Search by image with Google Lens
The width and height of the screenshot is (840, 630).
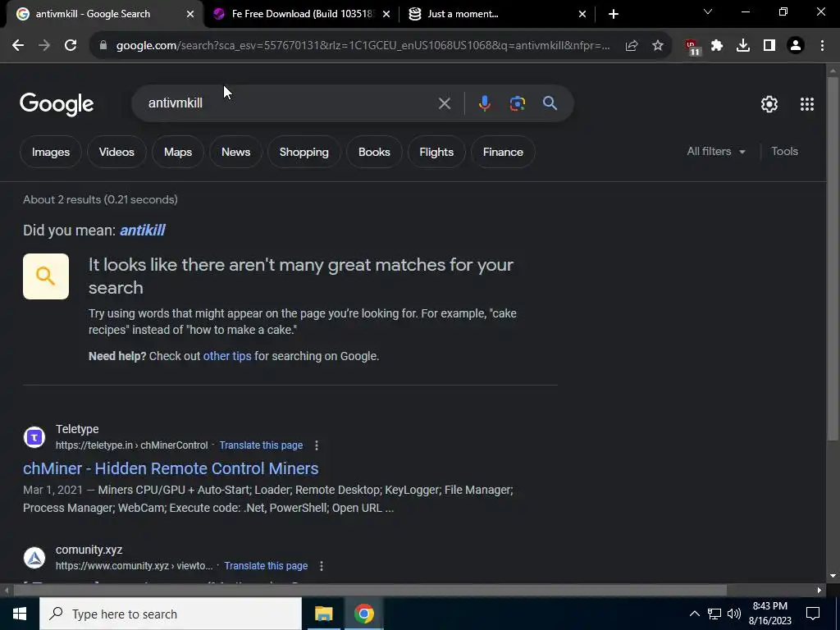point(518,103)
